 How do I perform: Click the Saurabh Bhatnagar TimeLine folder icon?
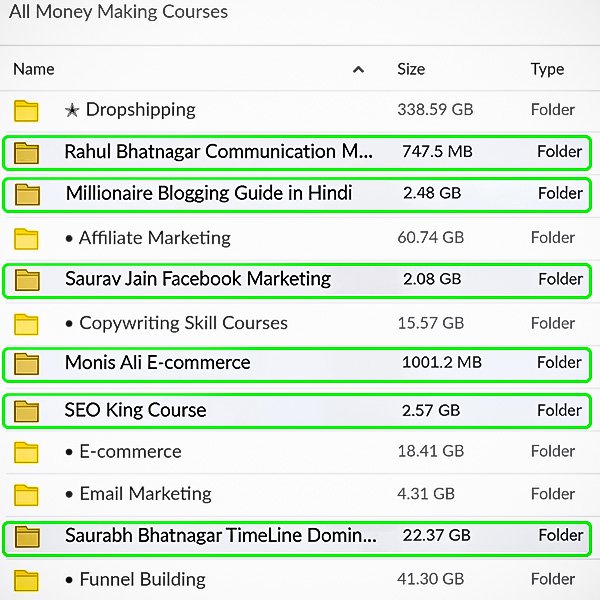pyautogui.click(x=27, y=536)
